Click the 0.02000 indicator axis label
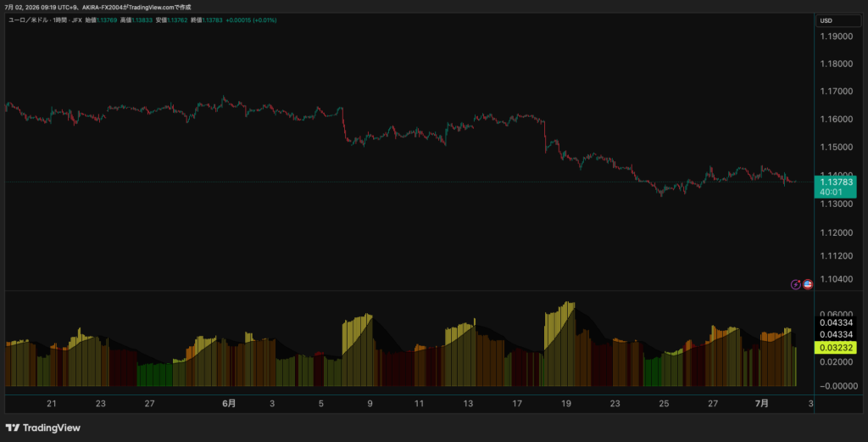868x442 pixels. tap(837, 361)
